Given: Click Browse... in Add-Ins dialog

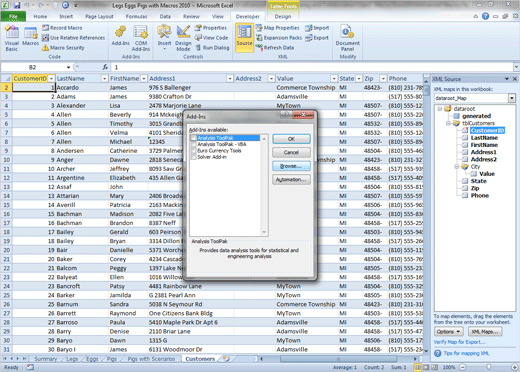Looking at the screenshot, I should [291, 166].
